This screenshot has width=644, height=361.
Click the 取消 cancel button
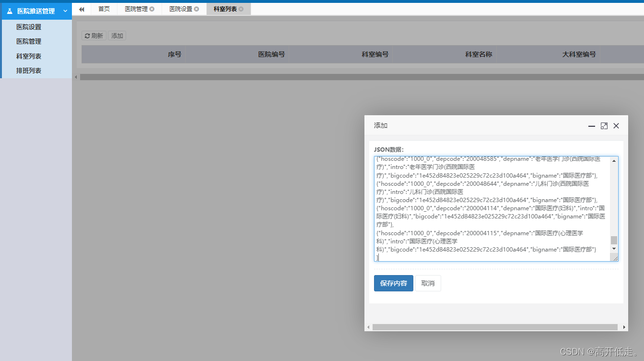(428, 283)
